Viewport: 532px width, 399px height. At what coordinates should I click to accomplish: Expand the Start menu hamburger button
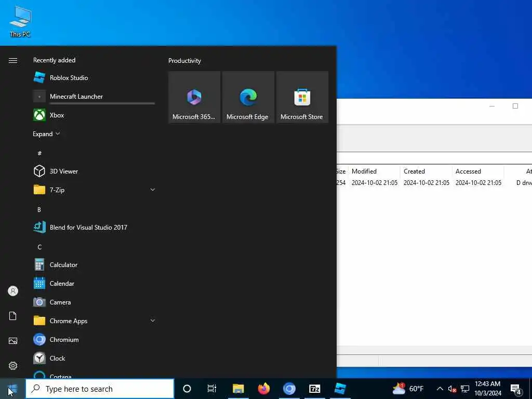coord(13,60)
